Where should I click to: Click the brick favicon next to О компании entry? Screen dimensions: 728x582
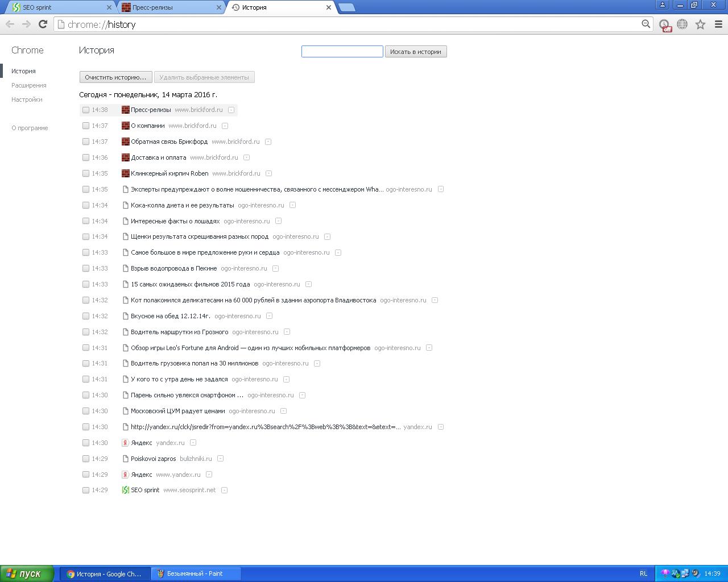pyautogui.click(x=126, y=126)
